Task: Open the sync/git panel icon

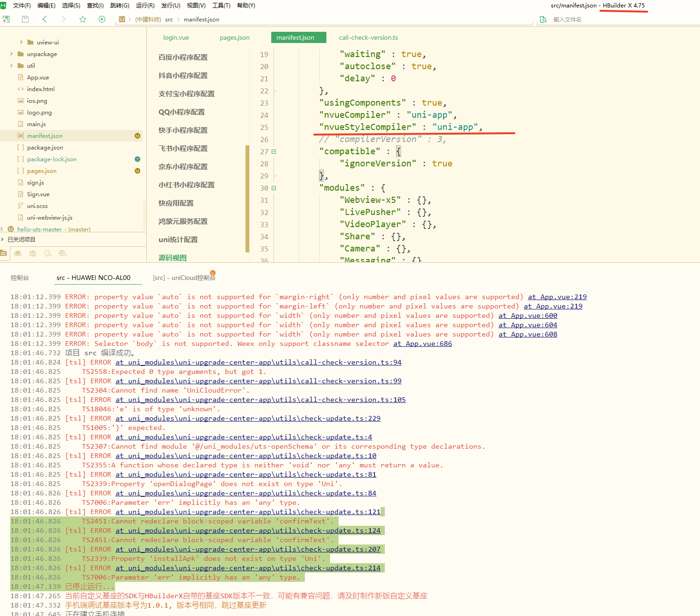Action: coord(48,253)
